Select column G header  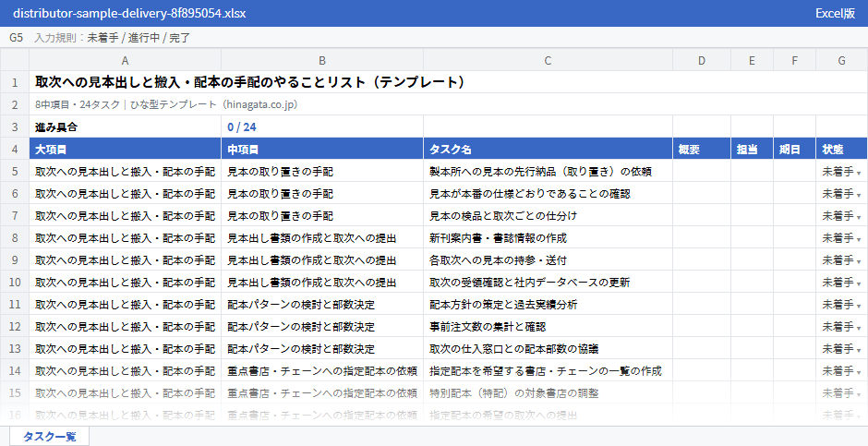(x=841, y=60)
